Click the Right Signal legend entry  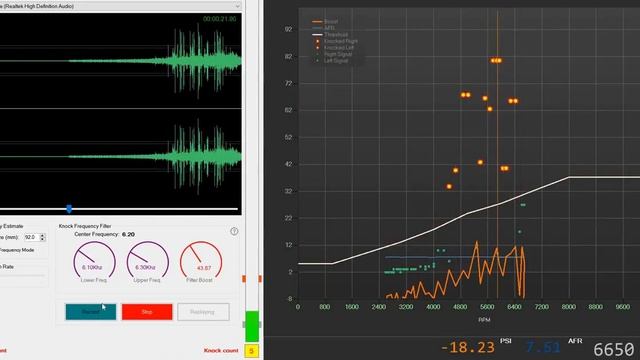333,54
